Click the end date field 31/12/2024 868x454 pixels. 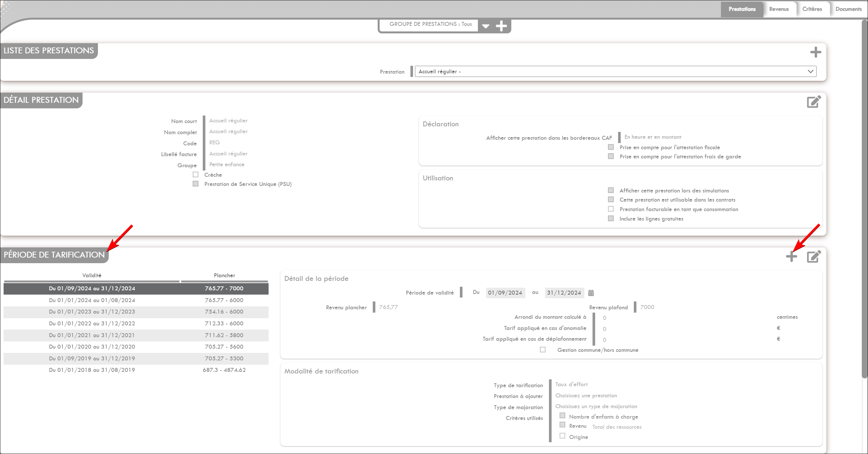click(564, 293)
